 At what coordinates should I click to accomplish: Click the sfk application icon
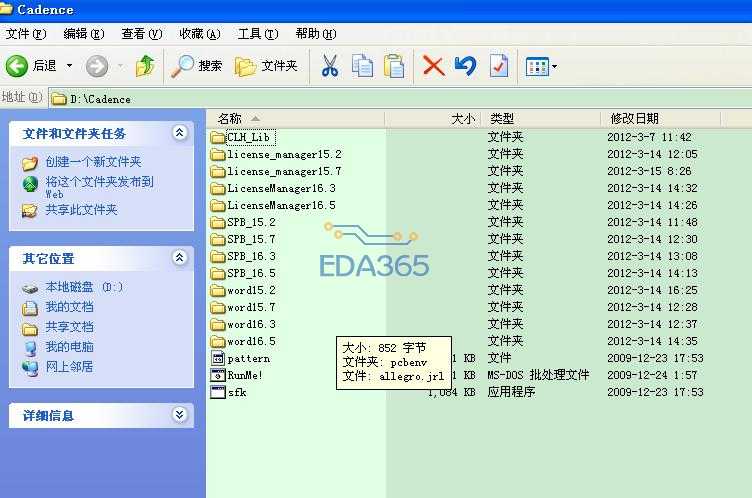point(218,392)
